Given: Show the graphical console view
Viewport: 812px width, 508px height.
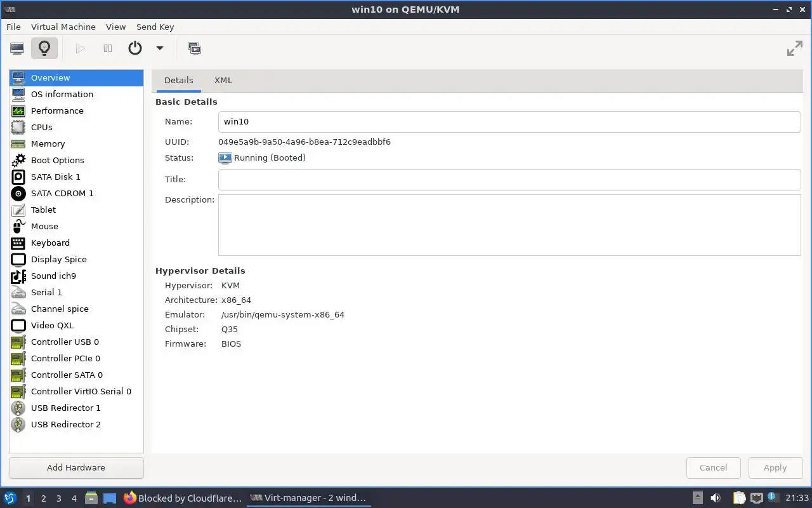Looking at the screenshot, I should [17, 48].
